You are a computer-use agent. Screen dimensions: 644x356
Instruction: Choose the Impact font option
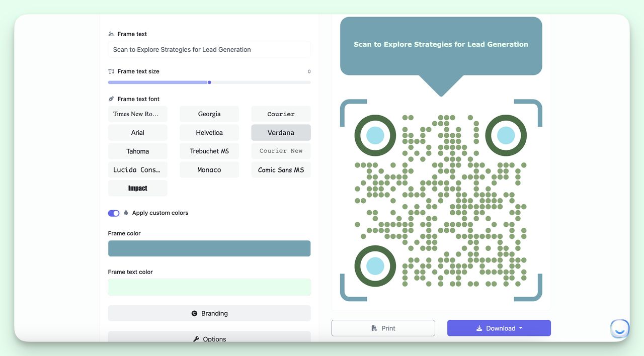tap(138, 189)
